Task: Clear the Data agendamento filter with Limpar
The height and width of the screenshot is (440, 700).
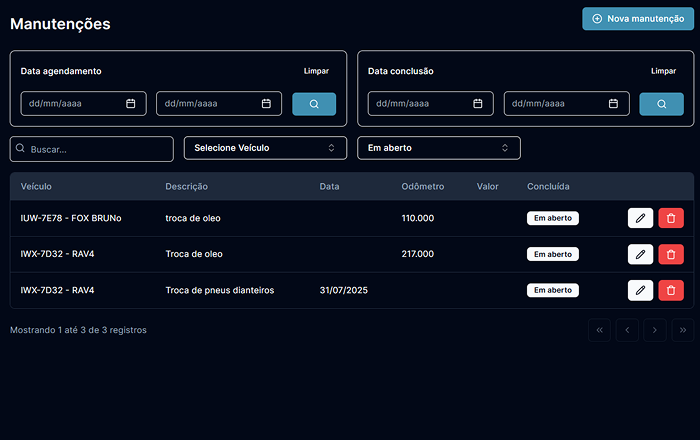Action: (316, 71)
